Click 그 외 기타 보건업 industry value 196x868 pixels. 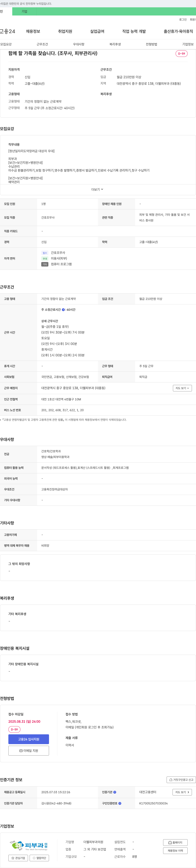click(x=95, y=849)
